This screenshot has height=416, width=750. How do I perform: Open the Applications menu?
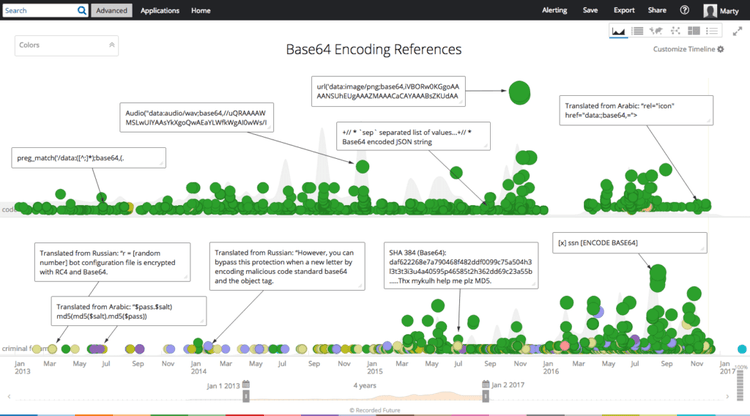click(160, 10)
